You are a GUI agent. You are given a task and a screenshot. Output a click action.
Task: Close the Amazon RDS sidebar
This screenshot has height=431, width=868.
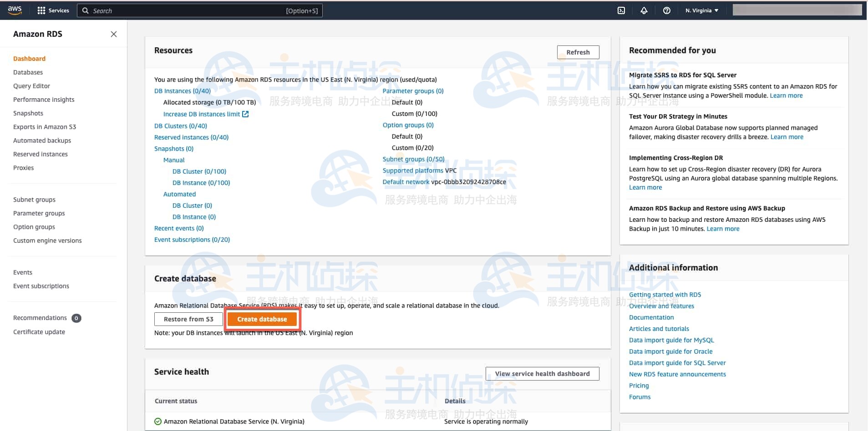pos(114,34)
